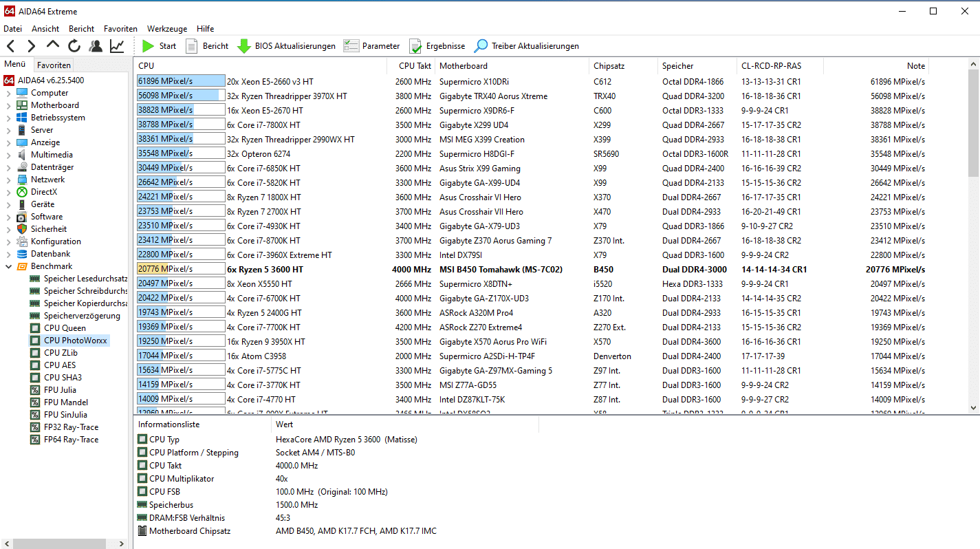Image resolution: width=980 pixels, height=549 pixels.
Task: Expand the Computer tree node
Action: (x=8, y=93)
